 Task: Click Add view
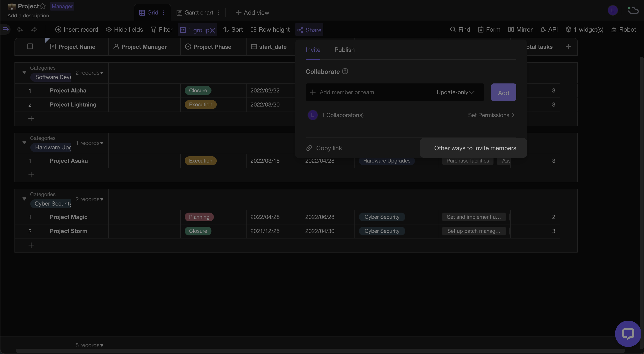252,13
